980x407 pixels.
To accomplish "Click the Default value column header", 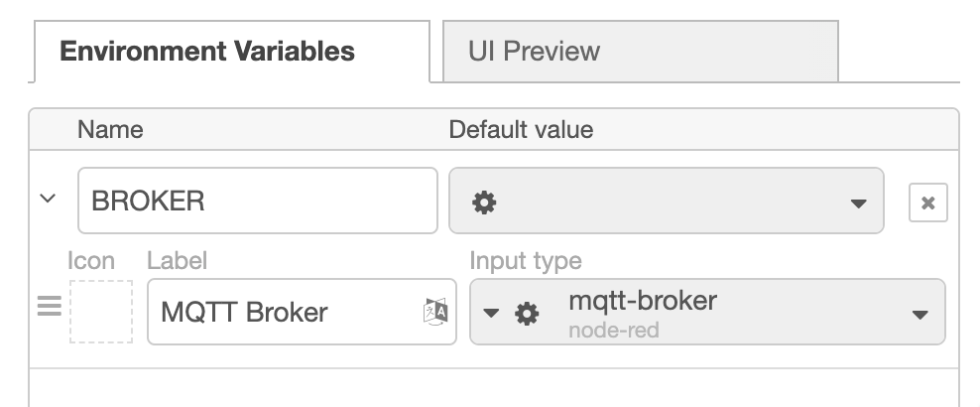I will tap(521, 130).
